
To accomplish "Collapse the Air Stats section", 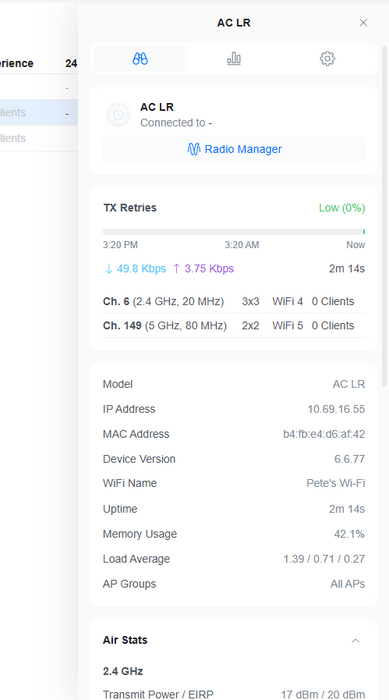I will pos(356,641).
